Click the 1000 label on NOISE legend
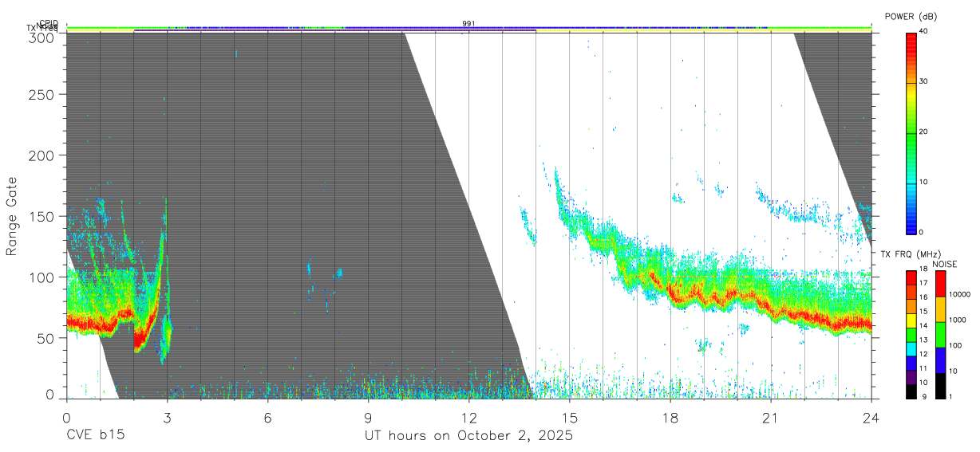This screenshot has height=452, width=980. pyautogui.click(x=958, y=320)
